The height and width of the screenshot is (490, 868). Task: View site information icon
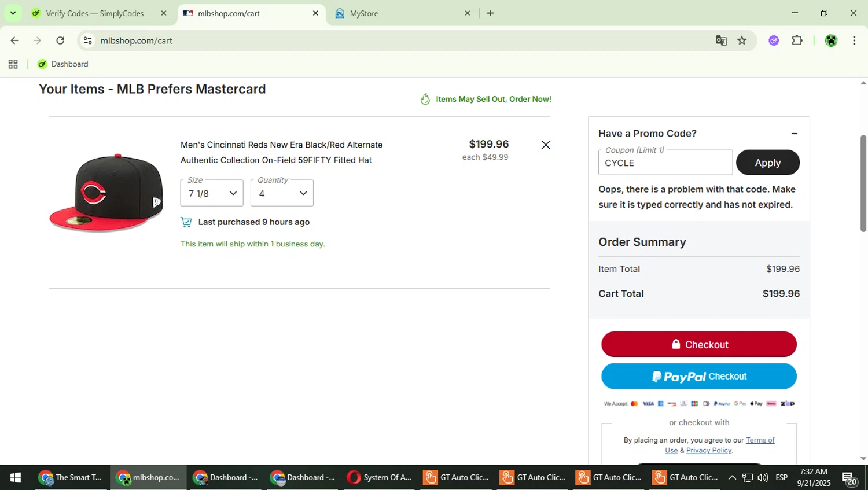click(x=87, y=40)
